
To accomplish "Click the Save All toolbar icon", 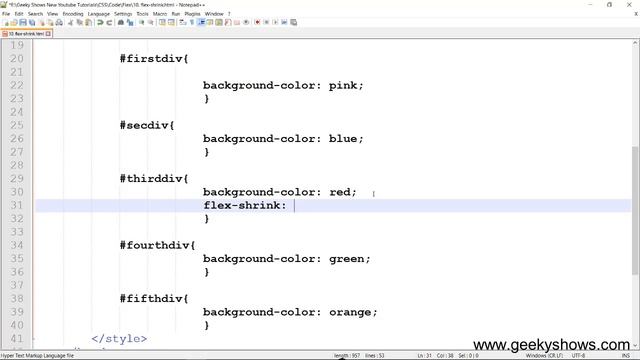I will pyautogui.click(x=32, y=22).
